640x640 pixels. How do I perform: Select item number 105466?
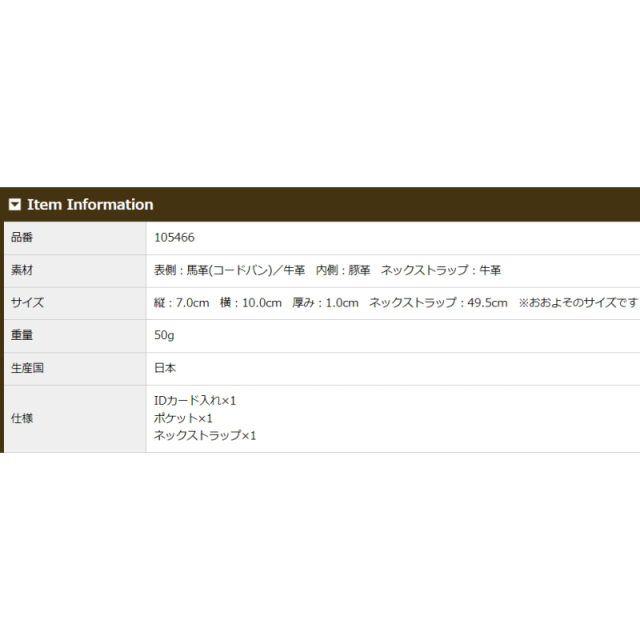[x=174, y=238]
